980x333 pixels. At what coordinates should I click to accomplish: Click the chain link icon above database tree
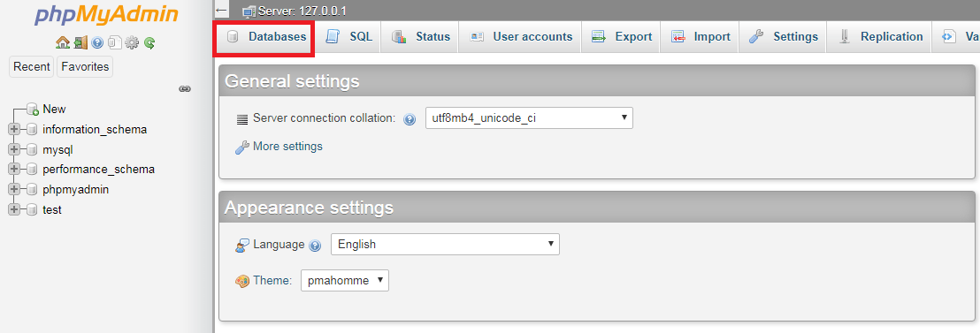pyautogui.click(x=184, y=89)
